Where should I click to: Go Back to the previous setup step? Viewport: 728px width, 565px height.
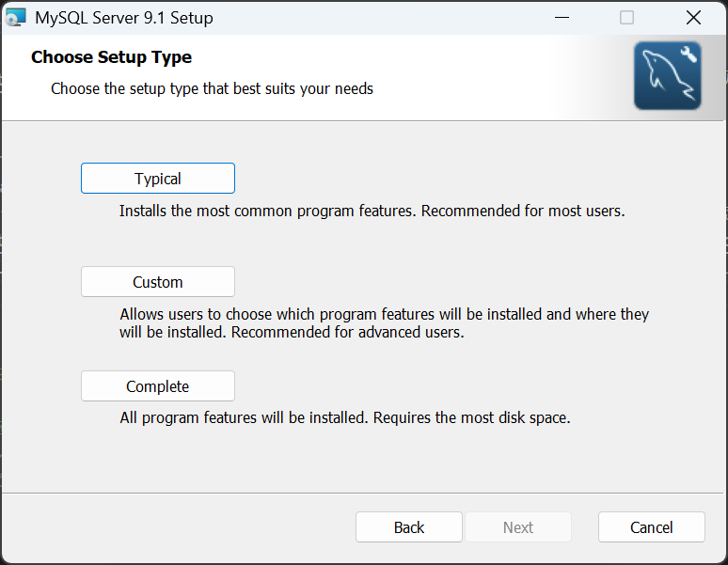click(x=409, y=527)
